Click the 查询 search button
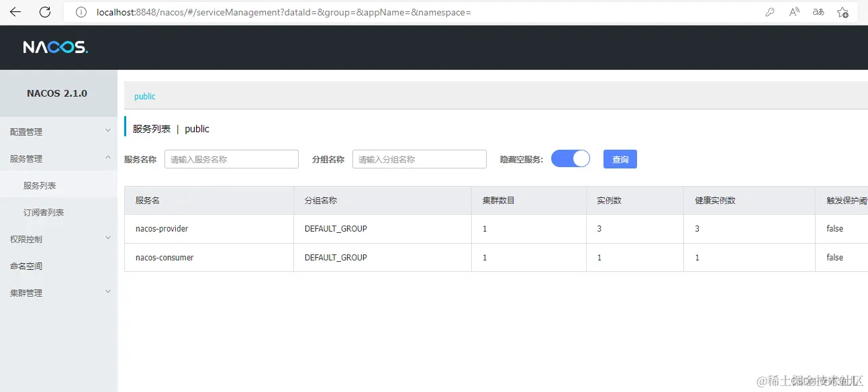Screen dimensions: 868x392 click(620, 159)
